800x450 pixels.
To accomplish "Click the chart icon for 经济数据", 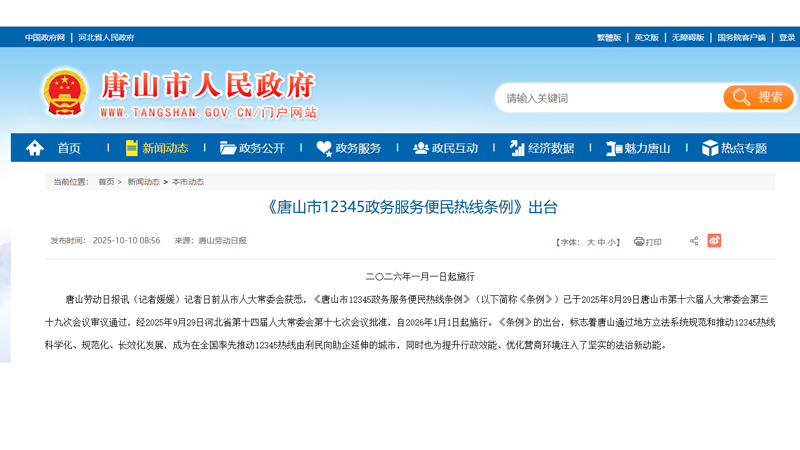I will (x=517, y=148).
